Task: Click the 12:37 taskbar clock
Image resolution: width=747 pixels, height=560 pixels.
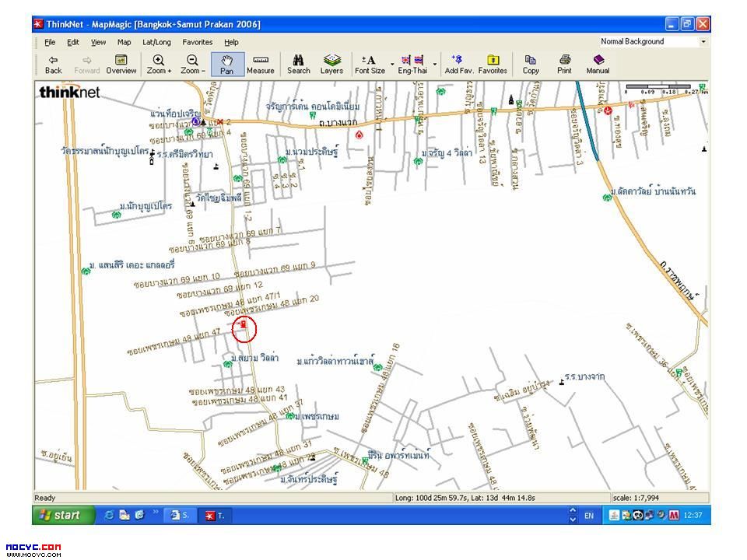Action: tap(693, 515)
